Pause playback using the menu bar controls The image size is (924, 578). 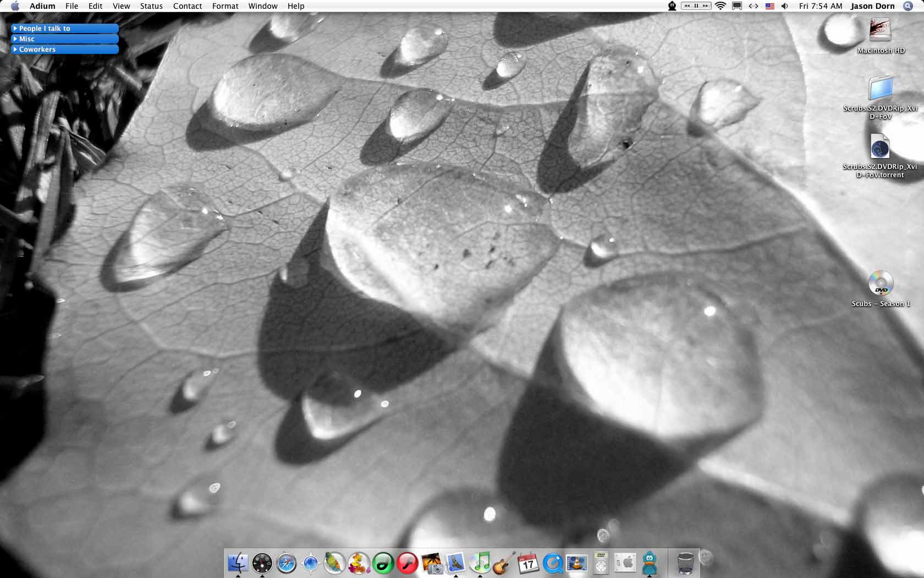click(x=696, y=6)
